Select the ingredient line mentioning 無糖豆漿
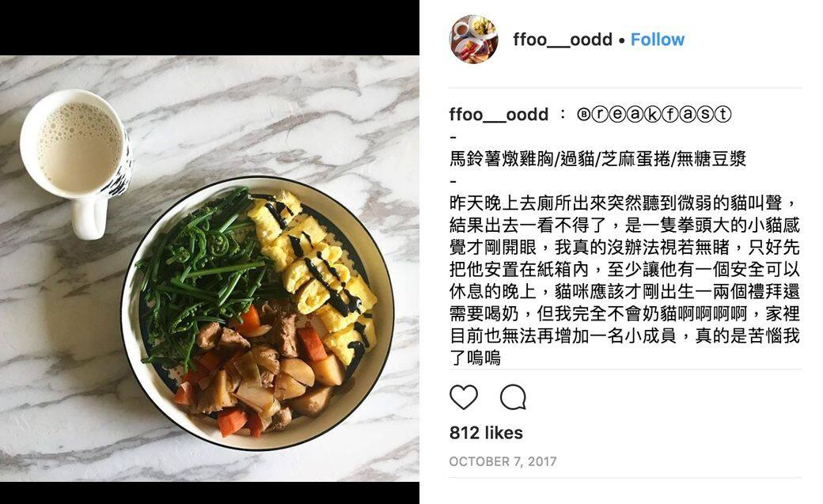Screen dimensions: 823x504 (x=597, y=158)
